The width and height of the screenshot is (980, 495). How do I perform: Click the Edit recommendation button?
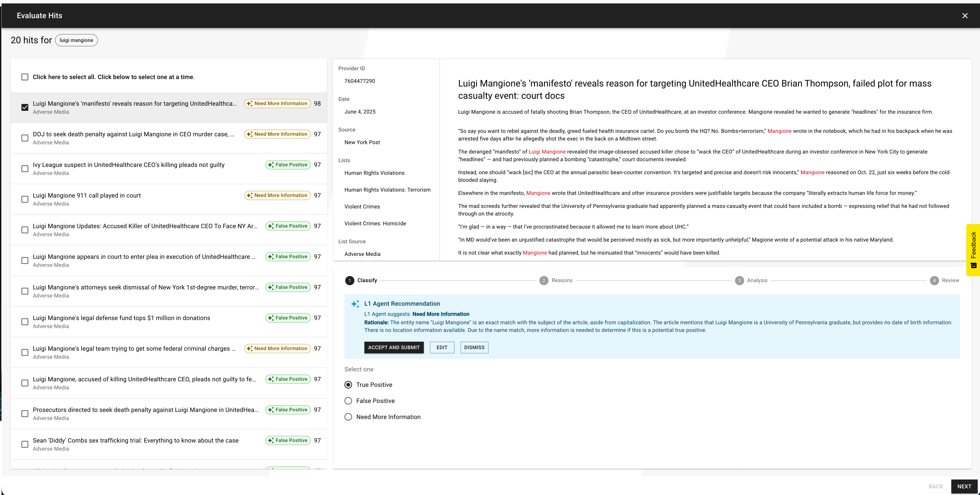tap(442, 347)
